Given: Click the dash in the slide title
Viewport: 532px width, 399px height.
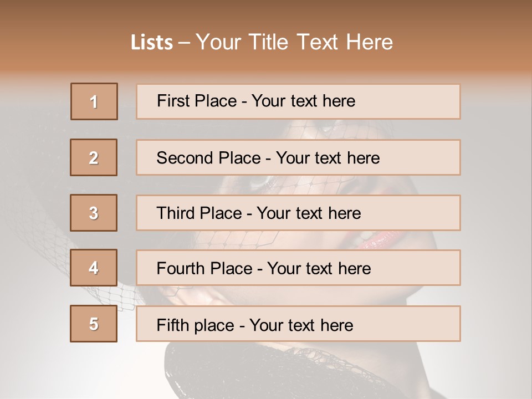Looking at the screenshot, I should click(x=185, y=43).
